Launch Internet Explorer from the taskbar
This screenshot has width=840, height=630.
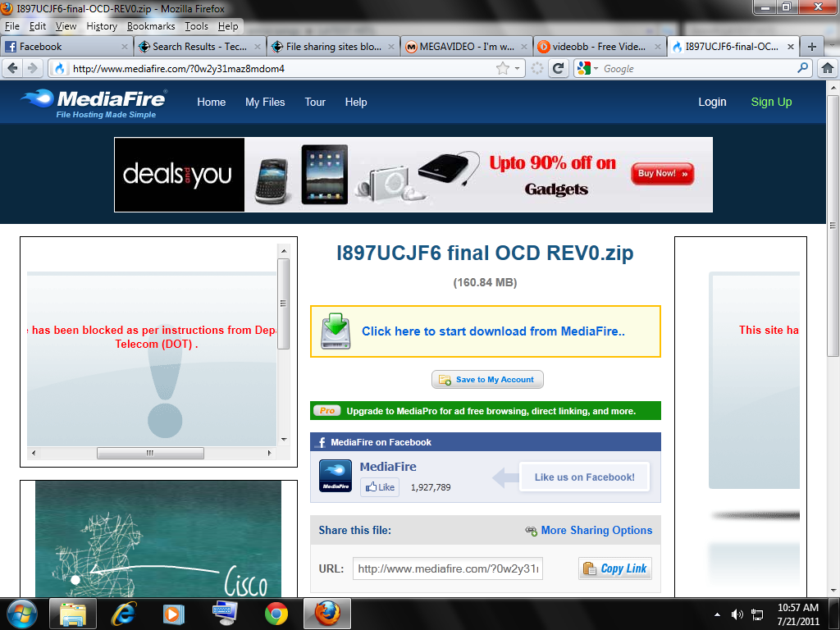tap(124, 614)
